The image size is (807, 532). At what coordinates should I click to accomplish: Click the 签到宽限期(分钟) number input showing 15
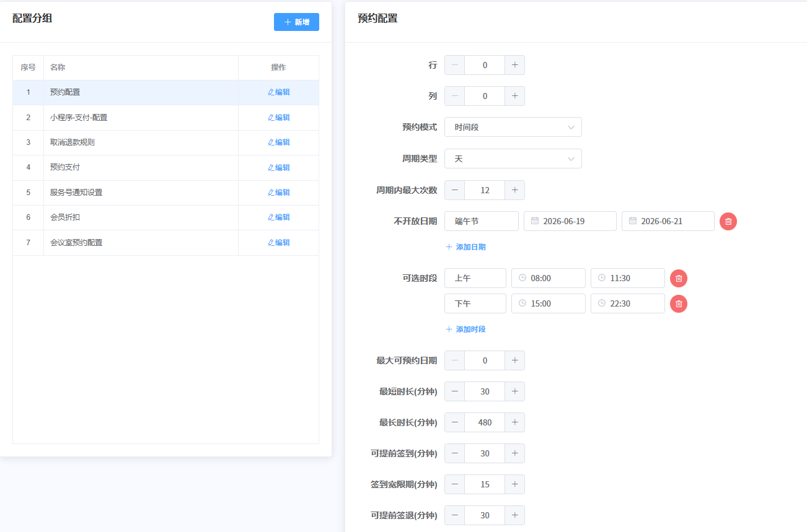point(485,484)
